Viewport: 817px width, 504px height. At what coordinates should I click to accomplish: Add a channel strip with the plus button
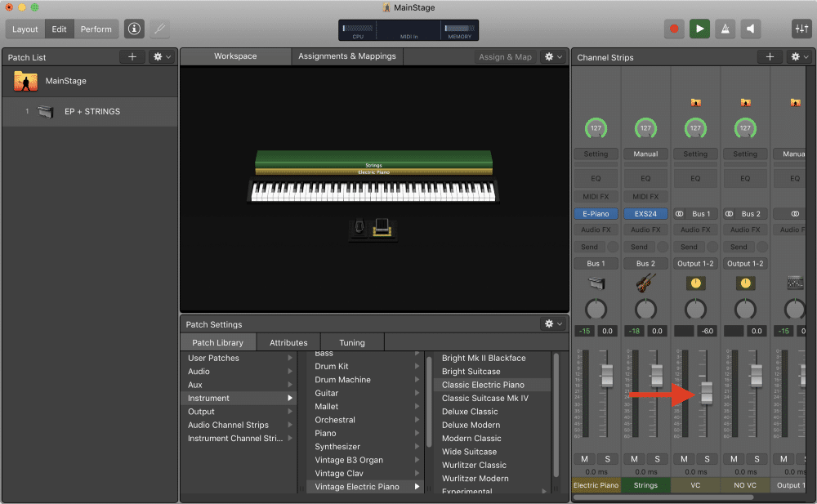770,57
